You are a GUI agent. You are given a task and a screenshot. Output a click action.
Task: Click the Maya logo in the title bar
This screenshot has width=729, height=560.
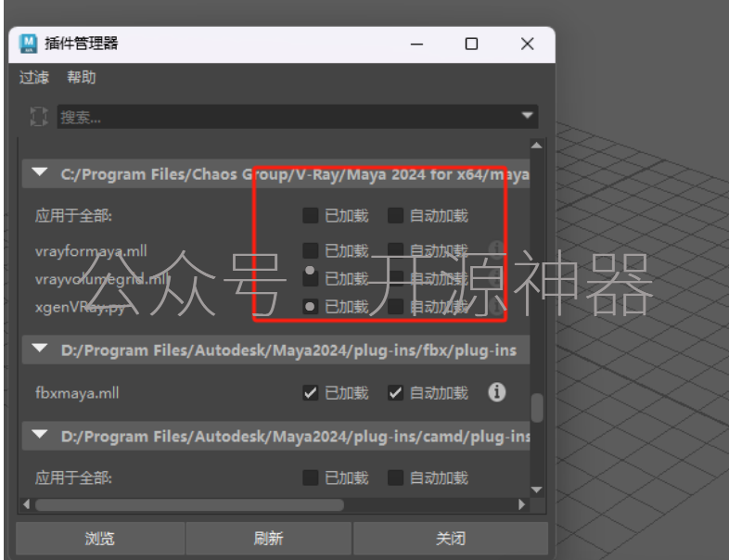point(29,44)
